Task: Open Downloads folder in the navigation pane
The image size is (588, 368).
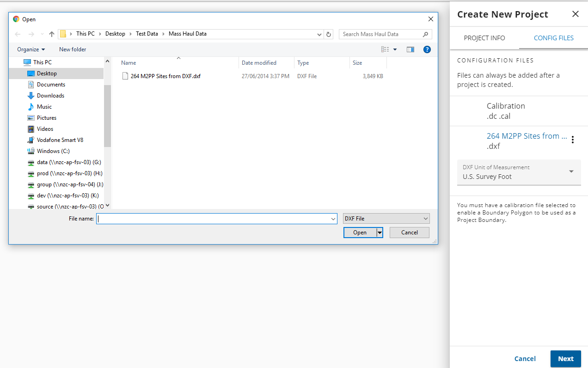Action: click(x=50, y=96)
